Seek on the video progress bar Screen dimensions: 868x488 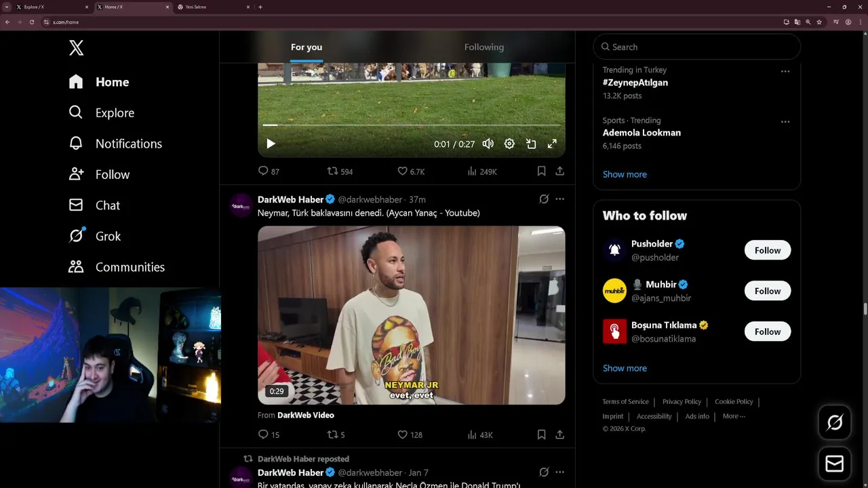pos(411,125)
